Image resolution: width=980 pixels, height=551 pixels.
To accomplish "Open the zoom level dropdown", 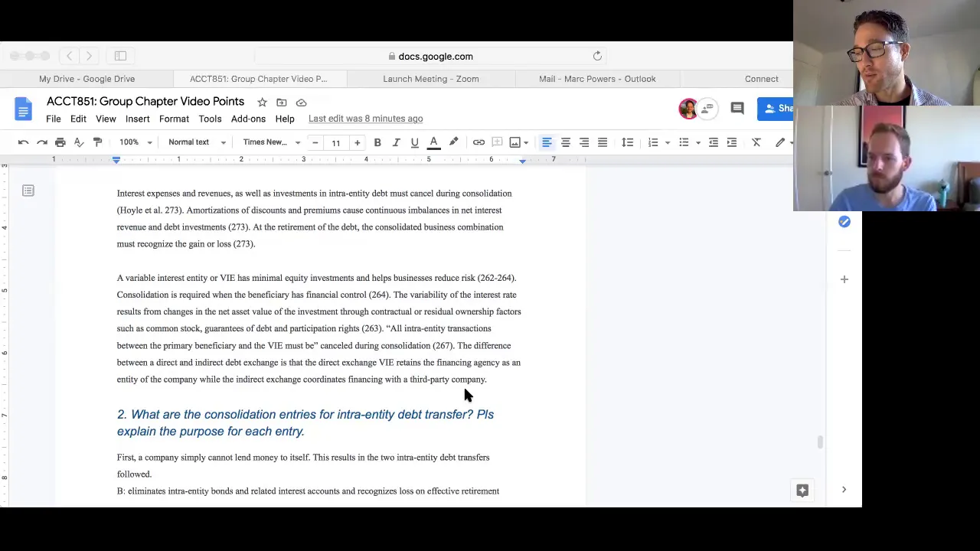I will click(136, 142).
